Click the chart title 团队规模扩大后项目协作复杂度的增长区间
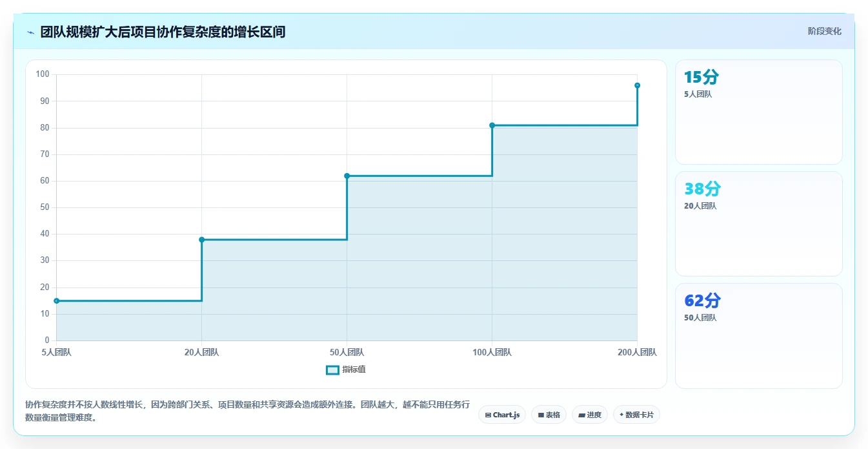This screenshot has height=449, width=868. click(163, 32)
